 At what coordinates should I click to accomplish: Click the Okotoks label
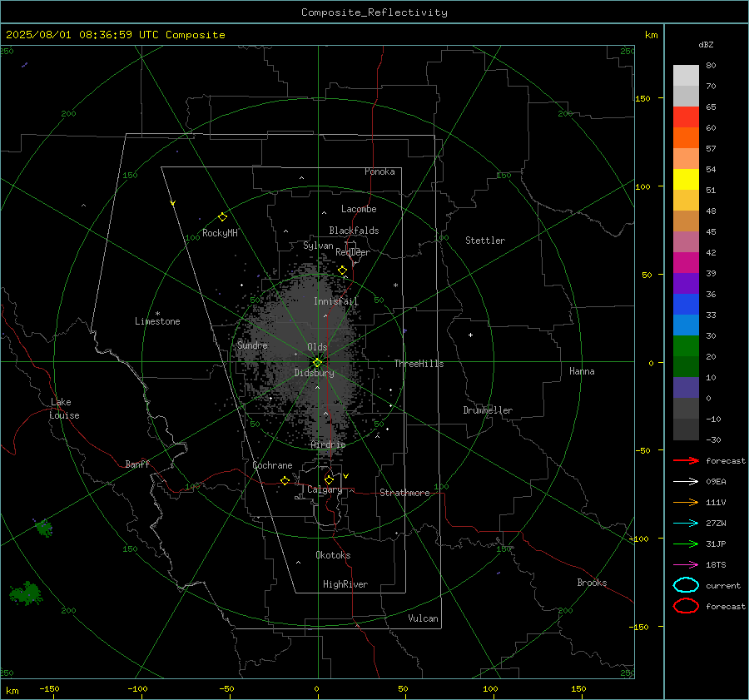pyautogui.click(x=333, y=555)
